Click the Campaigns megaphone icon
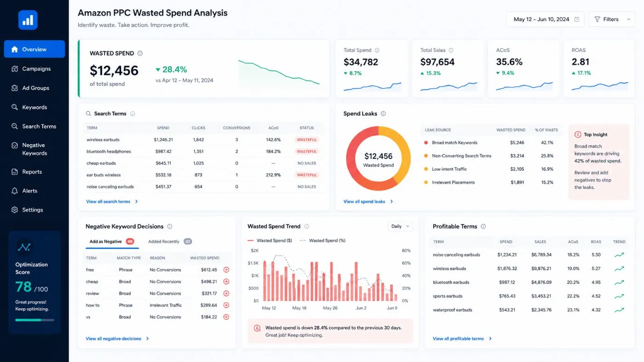644x362 pixels. coord(14,68)
